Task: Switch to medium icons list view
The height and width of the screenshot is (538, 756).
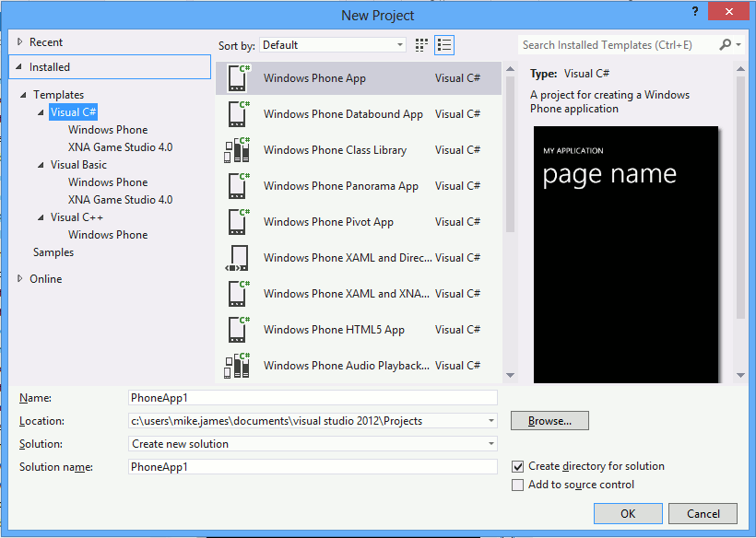Action: [444, 45]
